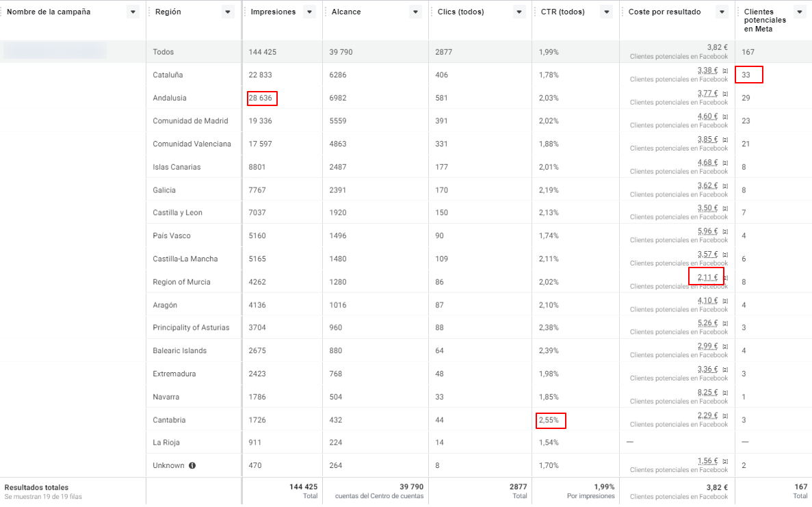Screen dimensions: 812x507
Task: Open the Nombre de la campaña column dropdown
Action: point(133,12)
